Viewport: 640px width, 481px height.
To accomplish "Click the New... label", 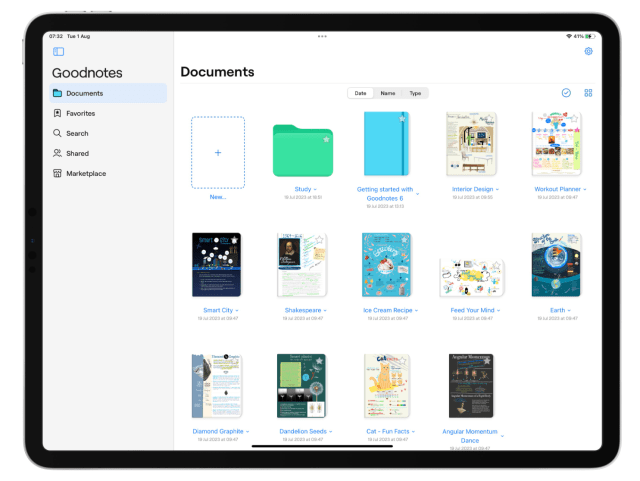I will (218, 197).
